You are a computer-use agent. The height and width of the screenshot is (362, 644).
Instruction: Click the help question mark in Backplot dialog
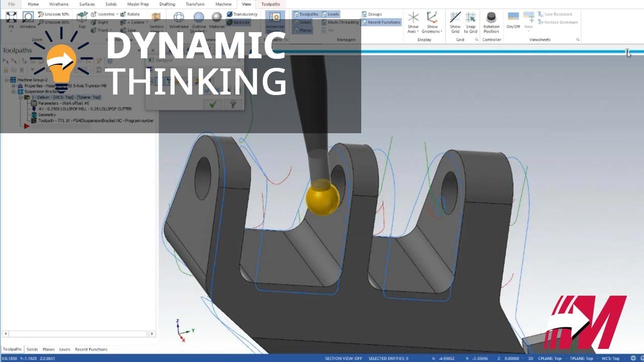click(x=232, y=104)
